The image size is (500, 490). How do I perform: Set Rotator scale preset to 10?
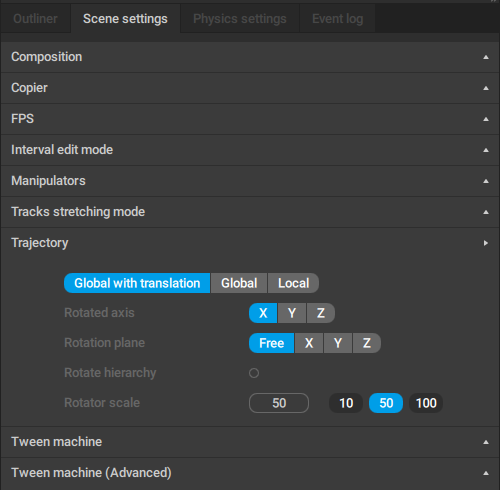[346, 403]
